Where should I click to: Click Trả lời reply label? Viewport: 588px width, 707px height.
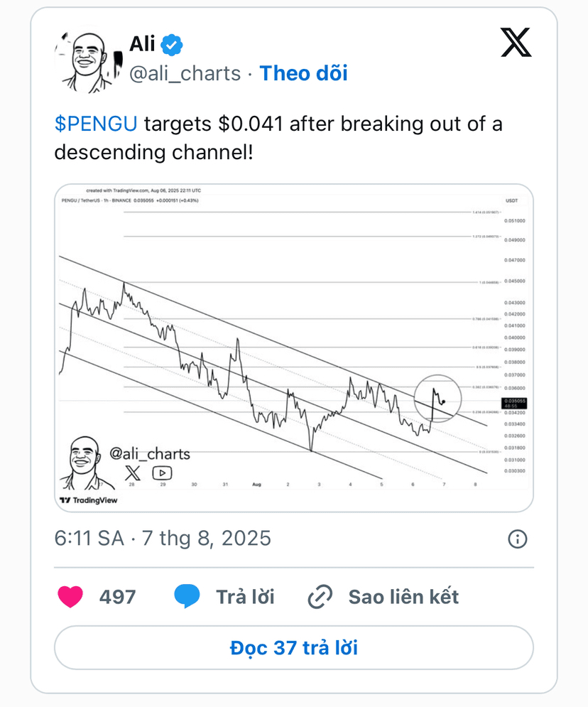click(245, 597)
